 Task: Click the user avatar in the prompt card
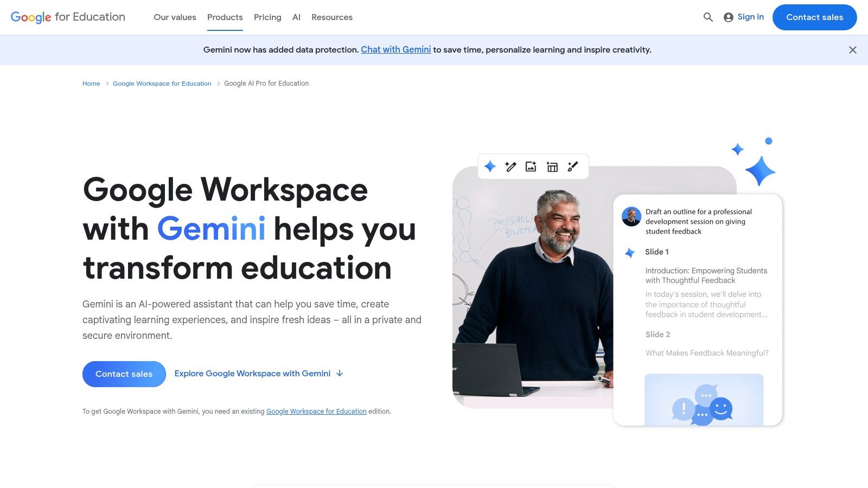631,215
